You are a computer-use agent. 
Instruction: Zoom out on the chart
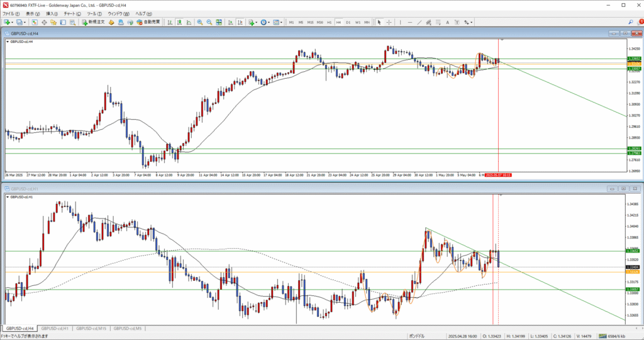click(x=209, y=22)
